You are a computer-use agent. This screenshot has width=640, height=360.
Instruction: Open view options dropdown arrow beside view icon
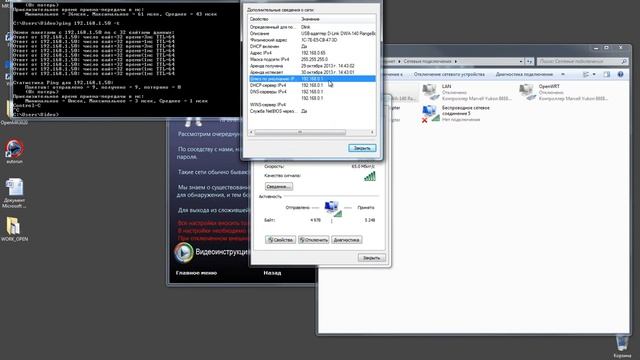click(594, 74)
